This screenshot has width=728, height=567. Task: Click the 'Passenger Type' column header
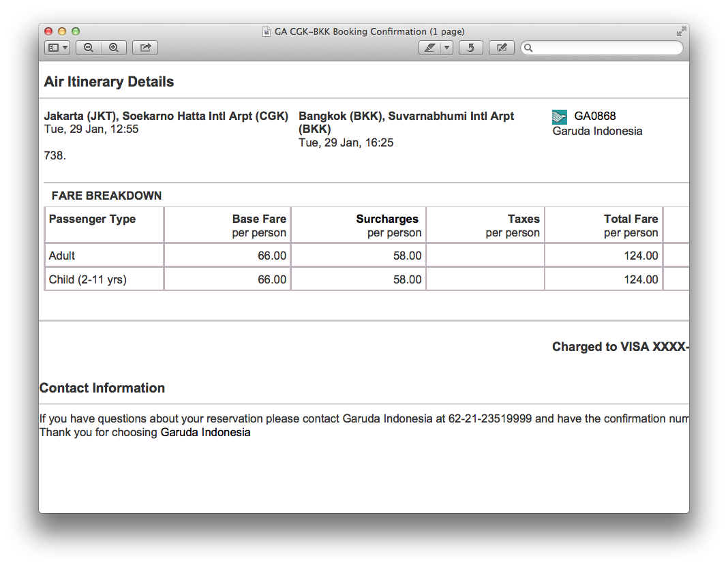[93, 219]
